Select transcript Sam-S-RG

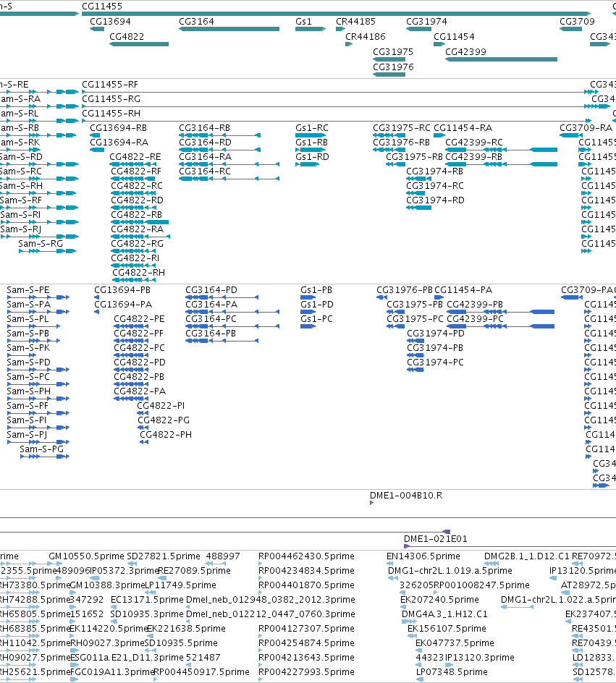tap(41, 244)
